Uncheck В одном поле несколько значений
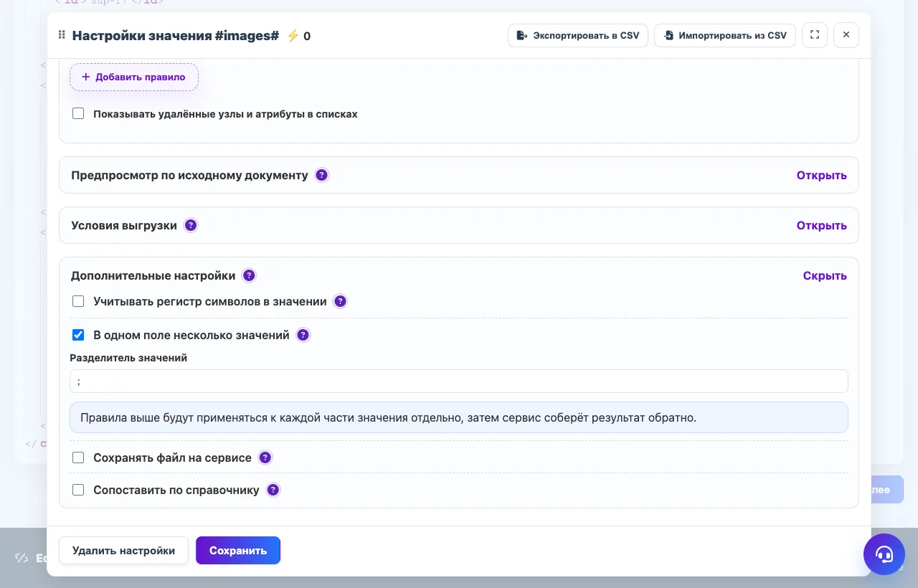 [x=78, y=335]
